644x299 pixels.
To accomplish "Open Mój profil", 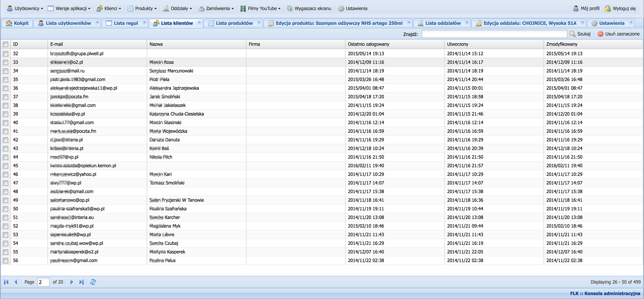I will click(586, 9).
